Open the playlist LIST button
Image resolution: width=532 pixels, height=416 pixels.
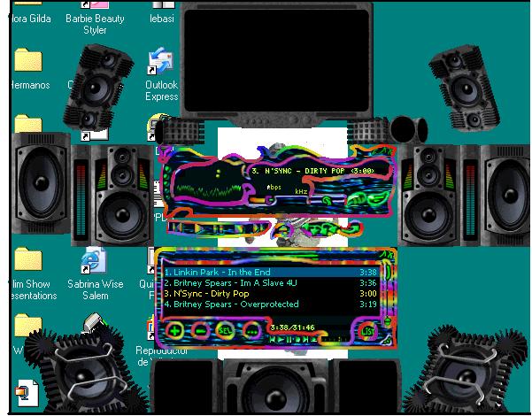click(367, 332)
